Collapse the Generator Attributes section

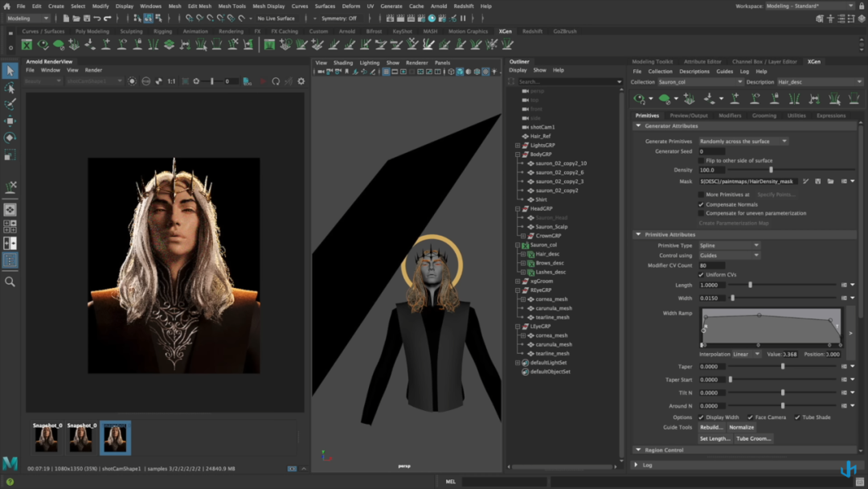click(639, 126)
